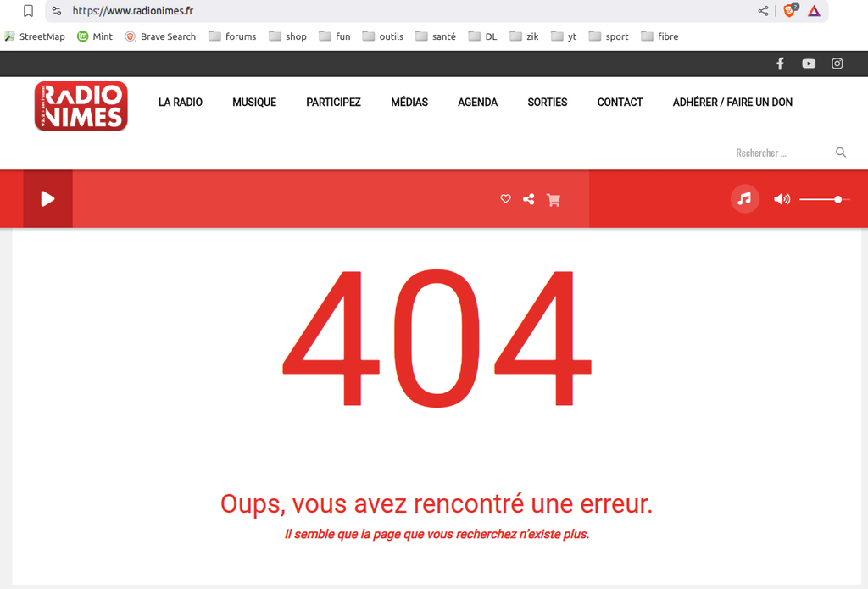The image size is (868, 589).
Task: Open the shopping cart icon in player
Action: [x=554, y=200]
